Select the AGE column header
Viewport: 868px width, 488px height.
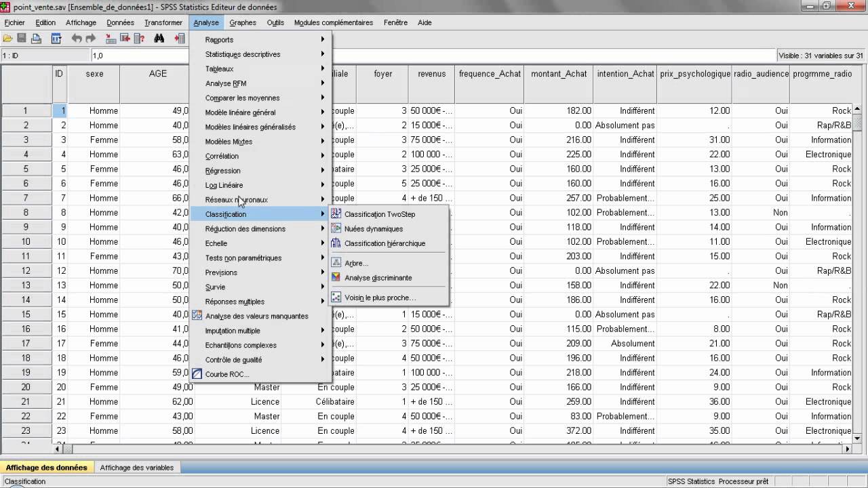coord(157,84)
